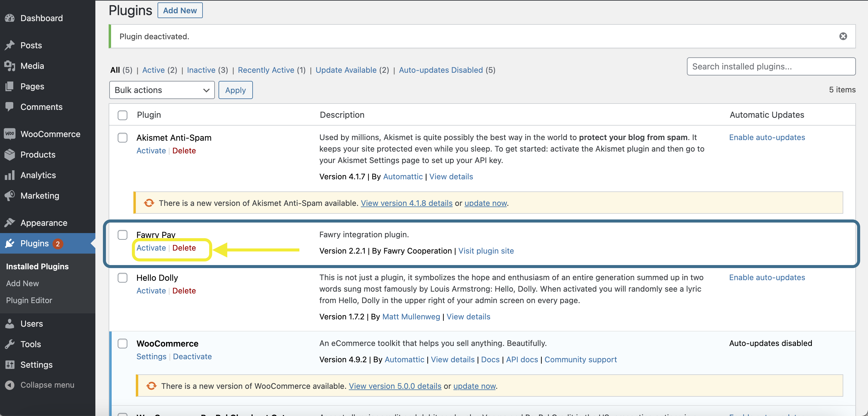Click Plugins update count badge 2

tap(58, 243)
